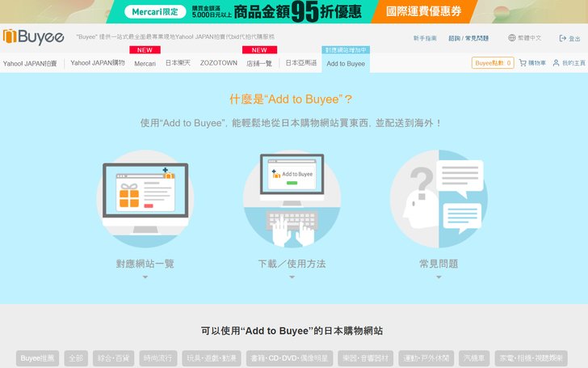Click the NEW badge above 店鋪一覽
Screen dimensions: 588x368
click(259, 50)
